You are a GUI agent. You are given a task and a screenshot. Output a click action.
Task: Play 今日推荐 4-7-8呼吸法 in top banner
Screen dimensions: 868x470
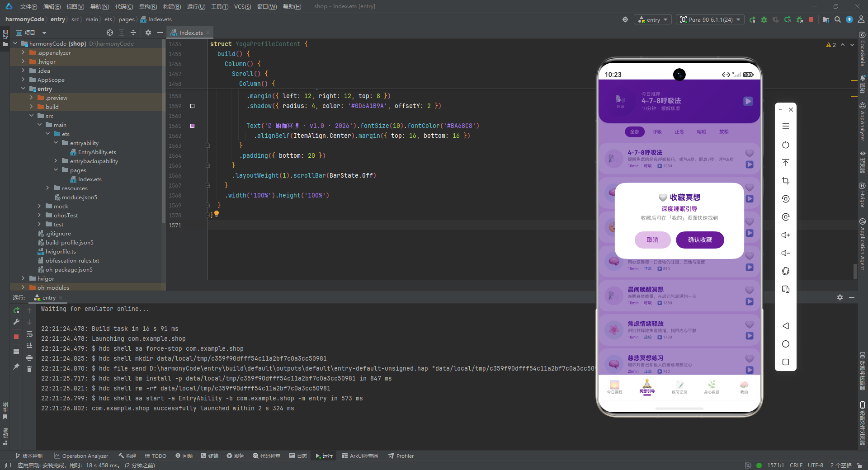[748, 101]
